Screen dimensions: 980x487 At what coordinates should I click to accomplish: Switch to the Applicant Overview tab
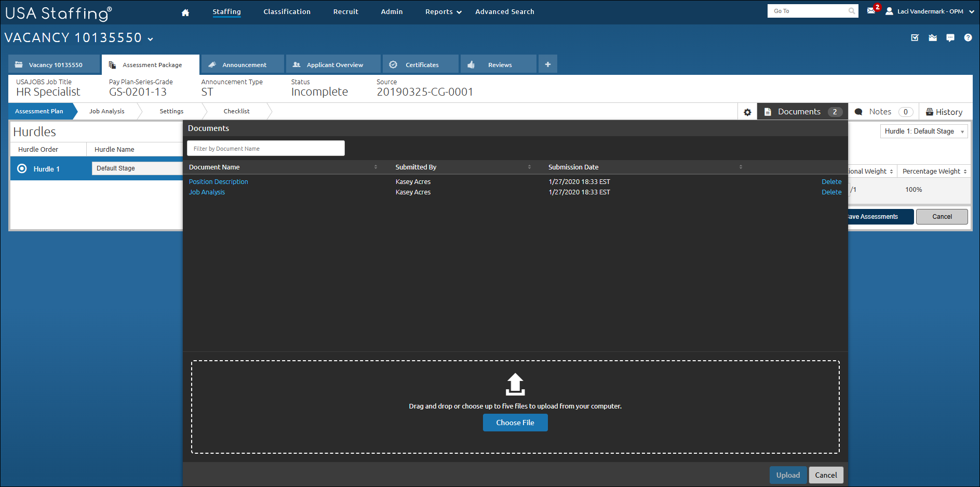click(333, 64)
